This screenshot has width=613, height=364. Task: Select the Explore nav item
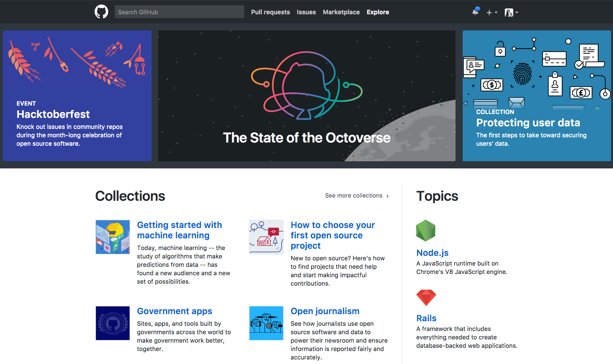tap(378, 12)
